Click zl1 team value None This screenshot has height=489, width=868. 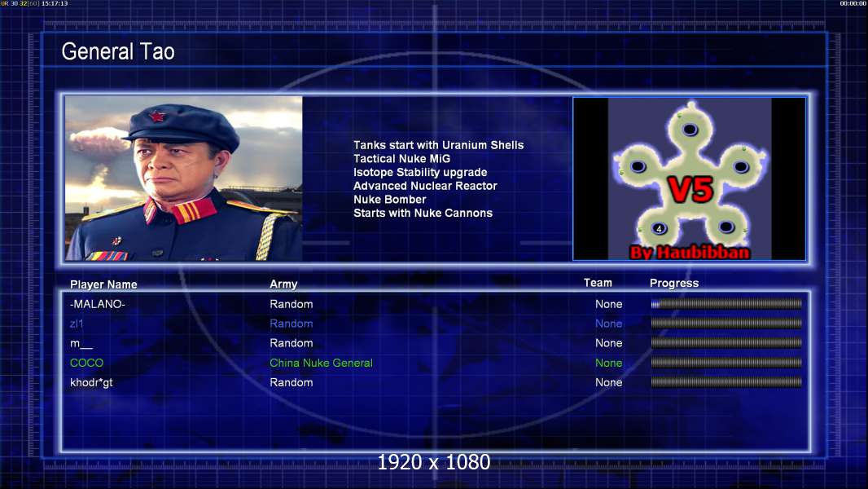point(609,324)
